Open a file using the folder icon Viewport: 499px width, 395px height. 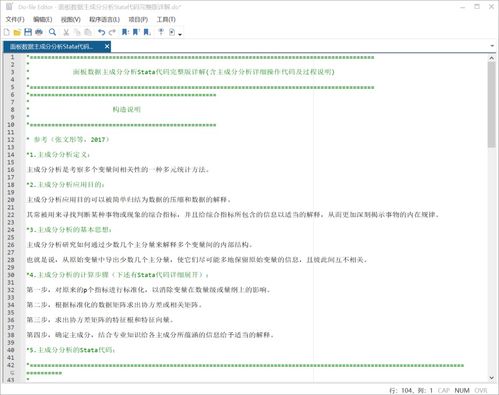pos(17,32)
